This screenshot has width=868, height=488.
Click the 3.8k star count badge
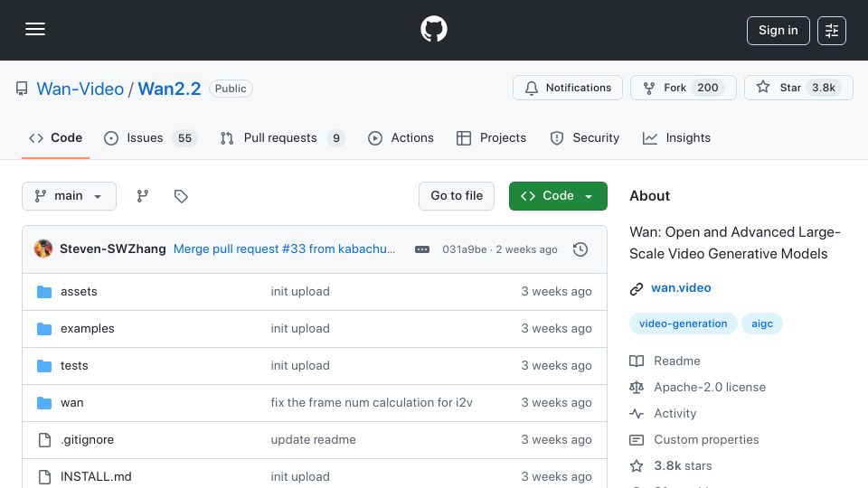823,88
